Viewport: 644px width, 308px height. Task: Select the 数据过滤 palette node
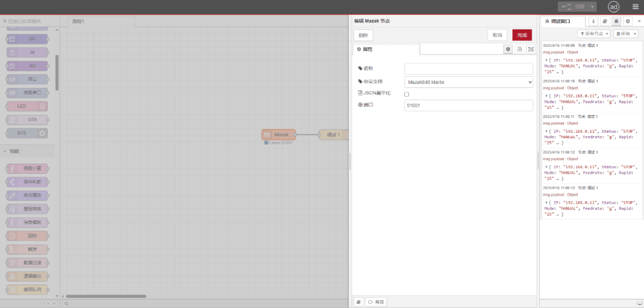click(27, 263)
